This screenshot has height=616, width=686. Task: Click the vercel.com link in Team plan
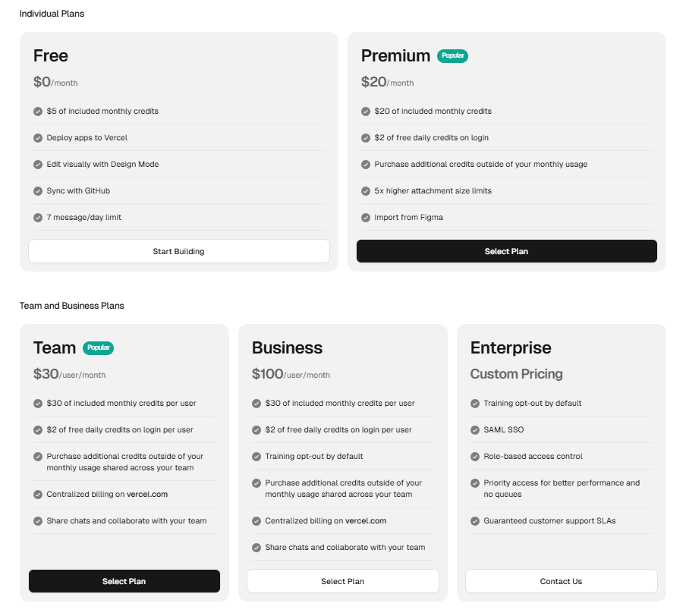pos(147,494)
